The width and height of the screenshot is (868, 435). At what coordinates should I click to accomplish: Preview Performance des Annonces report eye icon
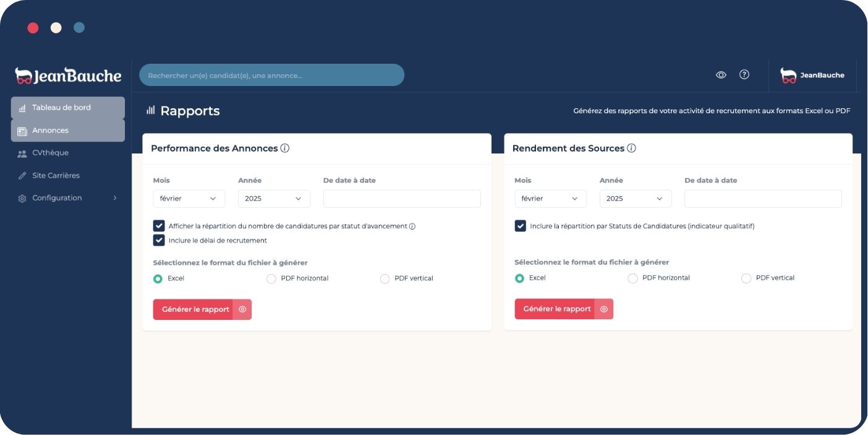[242, 309]
